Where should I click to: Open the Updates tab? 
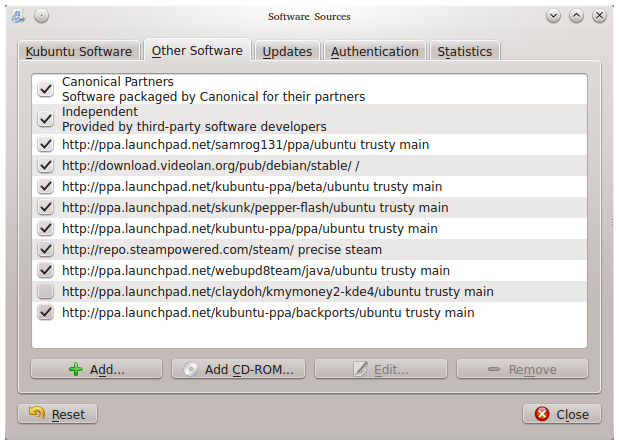click(x=287, y=51)
